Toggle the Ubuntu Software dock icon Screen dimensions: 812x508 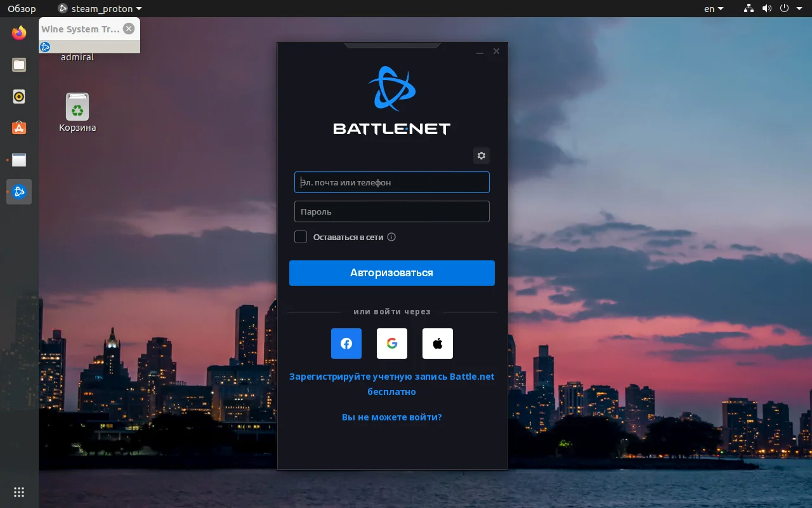(18, 128)
